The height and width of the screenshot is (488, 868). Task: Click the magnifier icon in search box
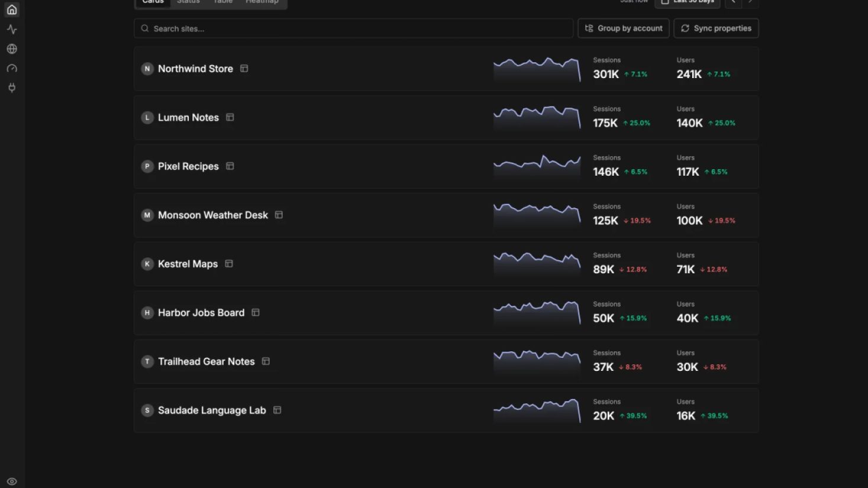145,28
